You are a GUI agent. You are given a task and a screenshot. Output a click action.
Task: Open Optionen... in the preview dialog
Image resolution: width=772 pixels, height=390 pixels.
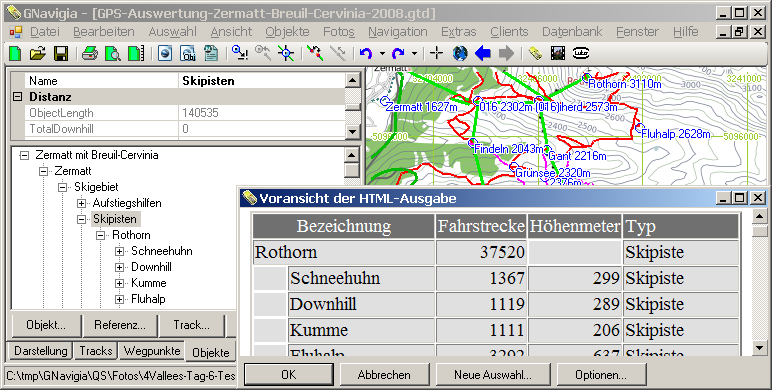[601, 375]
